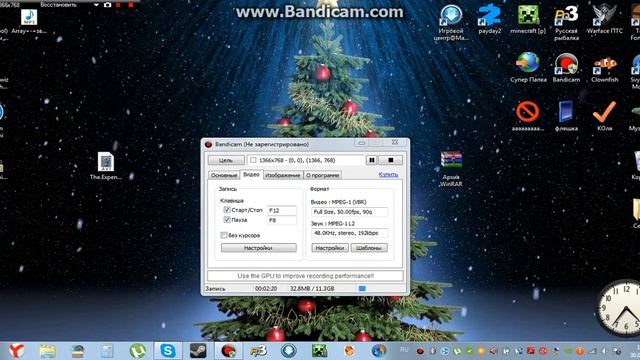Disable the Пауза hotkey checkbox
Image resolution: width=640 pixels, height=360 pixels.
[227, 220]
